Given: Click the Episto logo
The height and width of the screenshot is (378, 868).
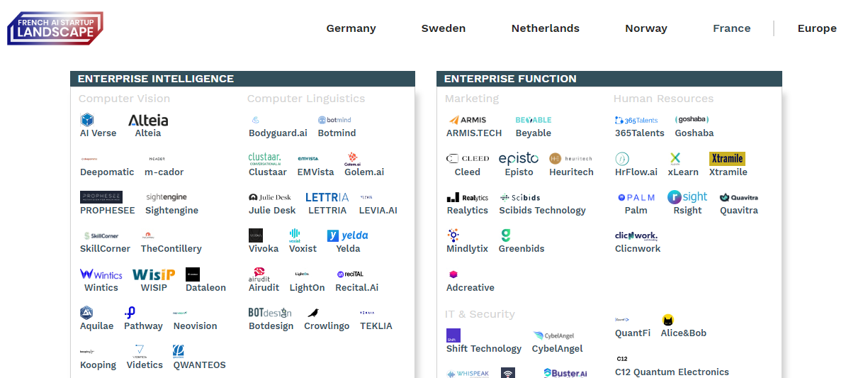Looking at the screenshot, I should click(x=519, y=158).
